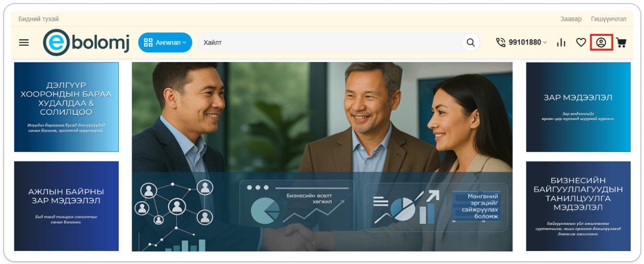Open the user account profile icon
Viewport: 644px width, 264px height.
601,42
